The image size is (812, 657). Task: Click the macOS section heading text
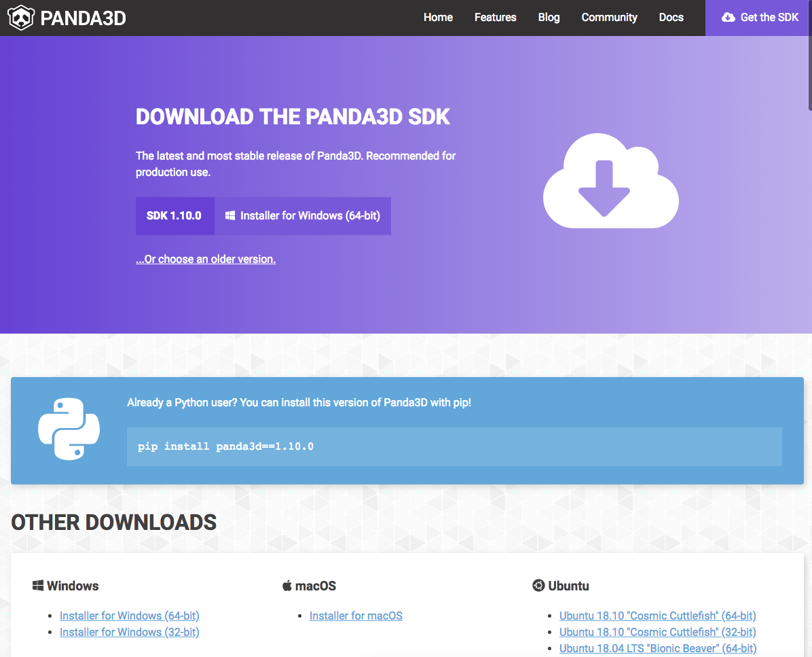pos(316,586)
